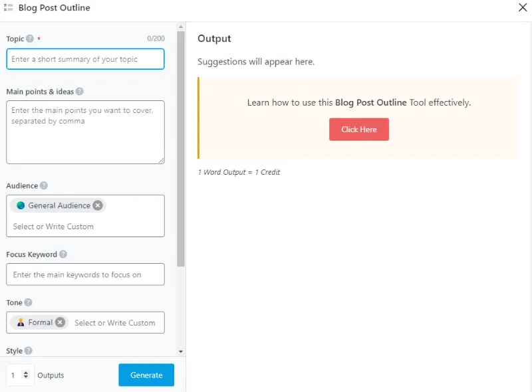Click the list icon beside Blog Post Outline title
532x392 pixels.
(x=8, y=8)
